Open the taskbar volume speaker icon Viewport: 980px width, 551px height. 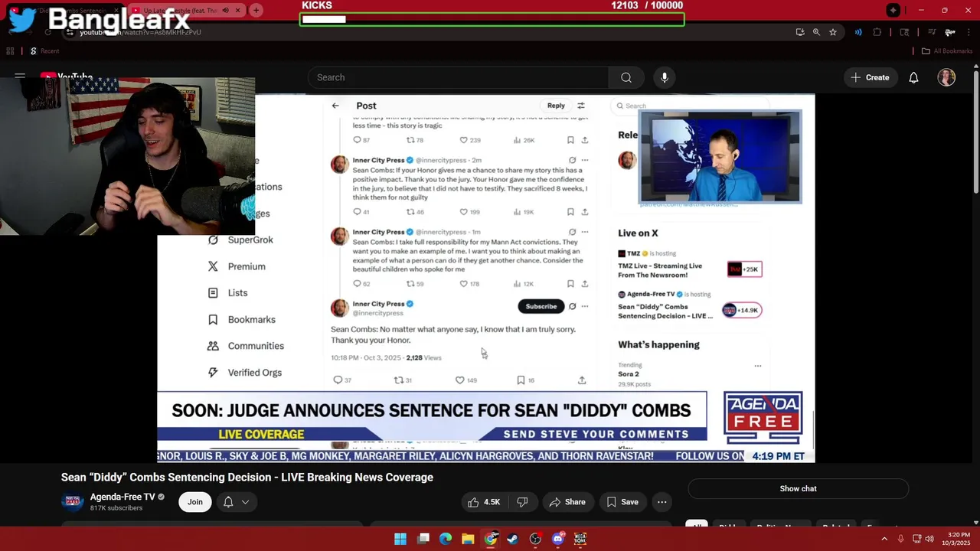929,539
